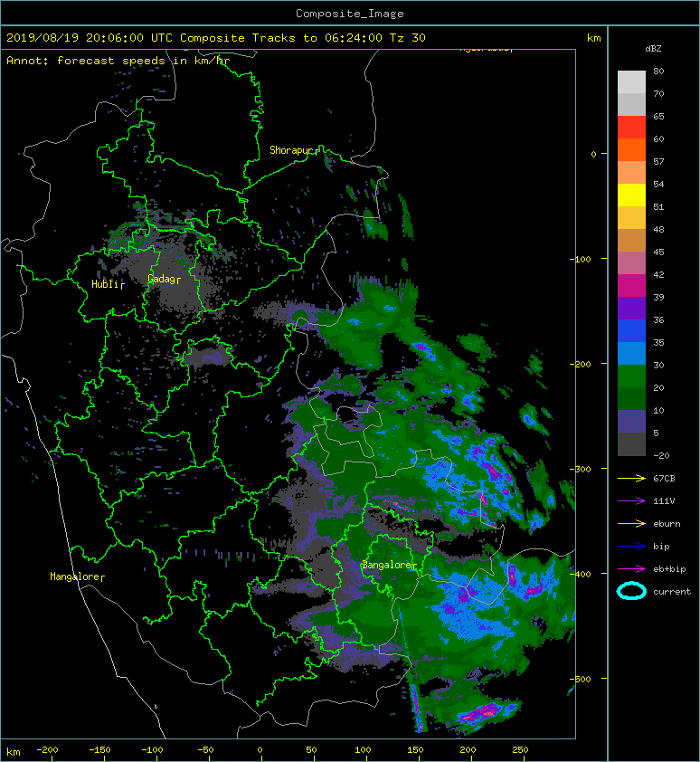
Task: Click the '45' dBZ scale value
Action: click(658, 252)
